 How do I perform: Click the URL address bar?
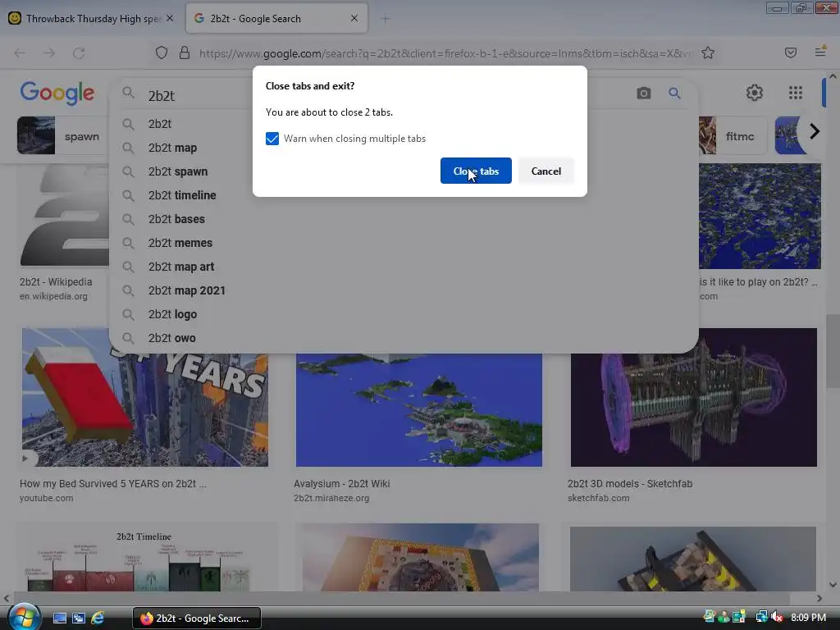tap(445, 53)
